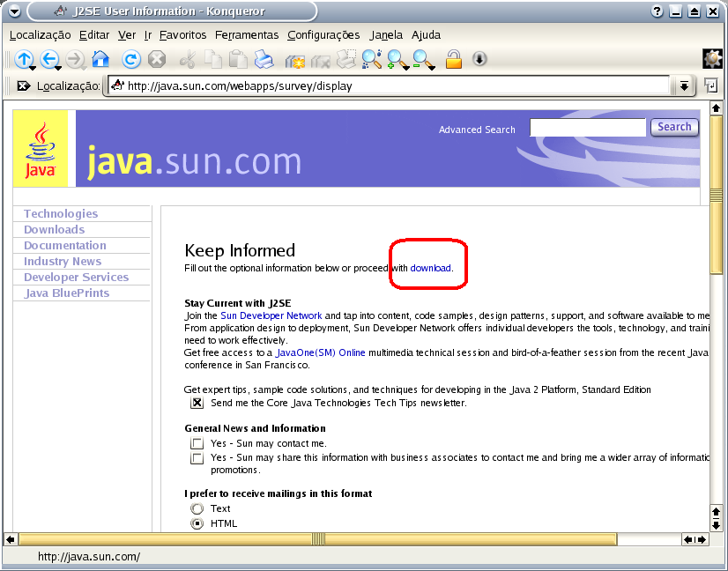Open the Editar menu
Viewport: 728px width, 571px height.
click(x=94, y=35)
